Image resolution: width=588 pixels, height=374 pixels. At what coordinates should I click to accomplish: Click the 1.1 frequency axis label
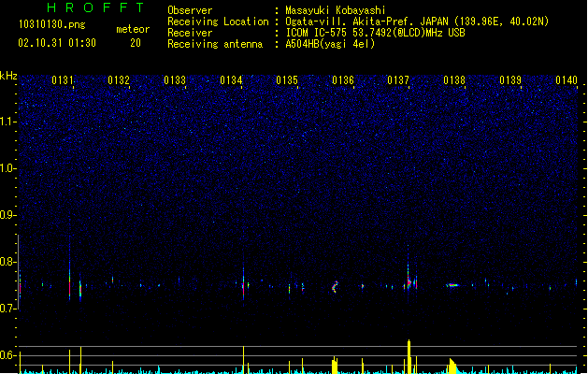point(8,122)
